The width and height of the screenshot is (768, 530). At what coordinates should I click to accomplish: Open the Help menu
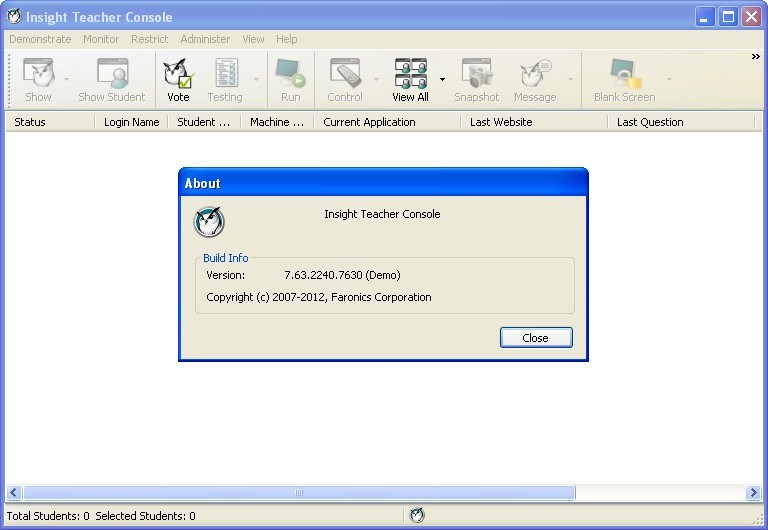coord(287,39)
